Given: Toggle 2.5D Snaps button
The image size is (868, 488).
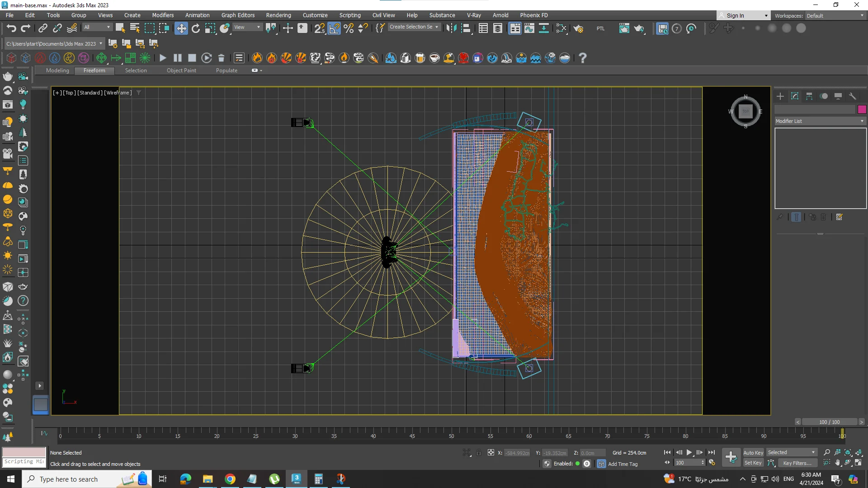Looking at the screenshot, I should point(320,28).
